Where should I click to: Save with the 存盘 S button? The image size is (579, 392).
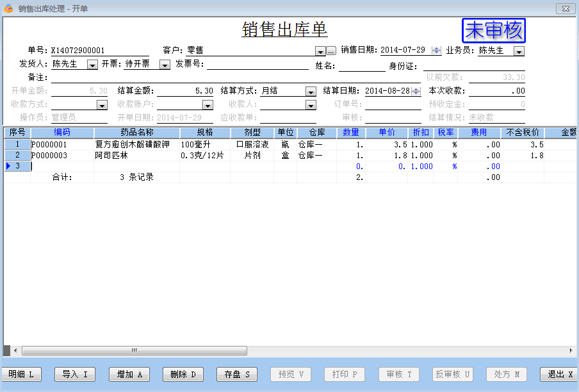click(x=236, y=374)
